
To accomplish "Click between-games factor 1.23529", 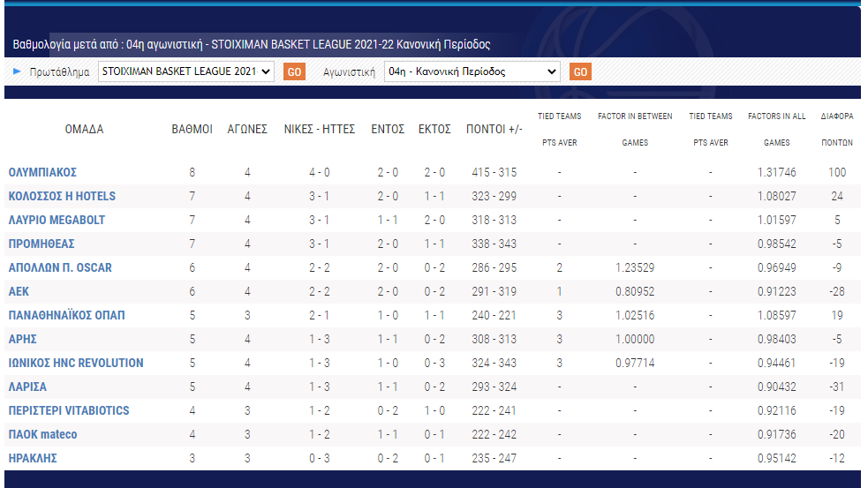I will point(635,267).
